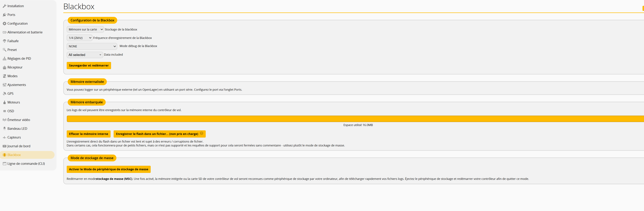The image size is (644, 211).
Task: Click the antenna icon beside Émetteur vidéo
Action: pyautogui.click(x=4, y=120)
